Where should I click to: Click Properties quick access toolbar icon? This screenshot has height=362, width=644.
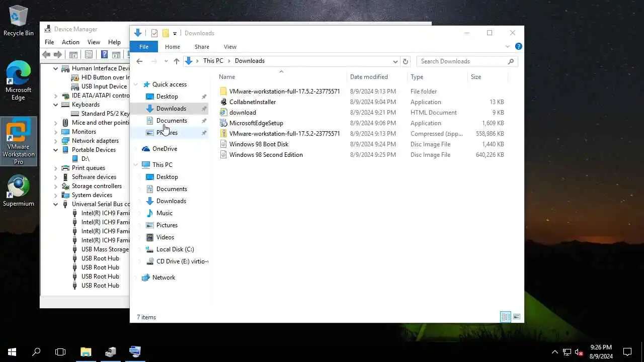point(154,33)
